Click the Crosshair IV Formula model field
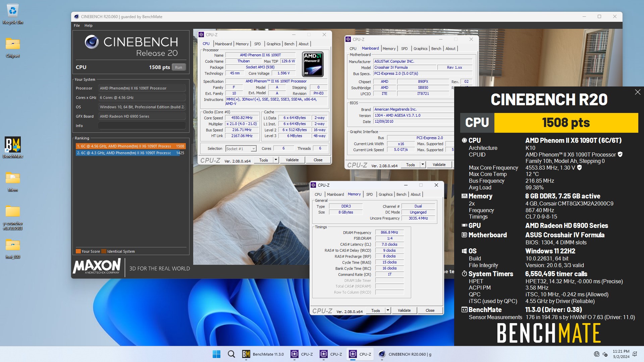This screenshot has height=362, width=644. [405, 67]
